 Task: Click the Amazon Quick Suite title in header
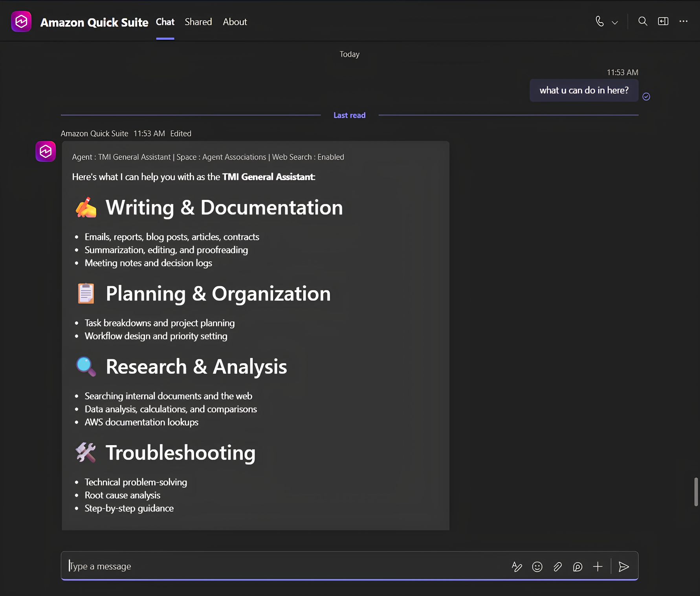[94, 22]
